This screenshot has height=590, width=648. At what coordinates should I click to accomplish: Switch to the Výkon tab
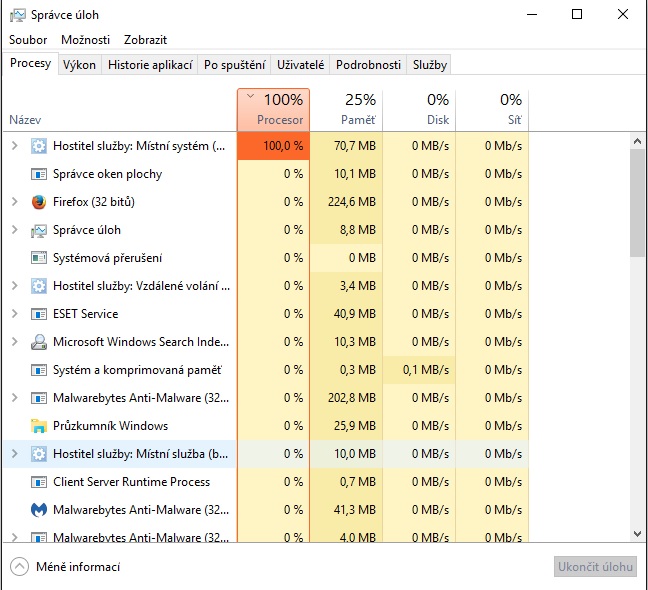[79, 65]
